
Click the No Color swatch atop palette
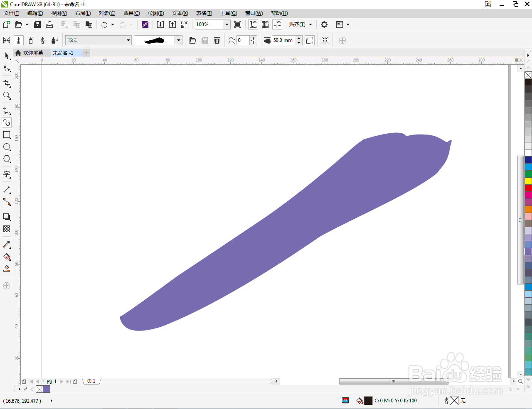[528, 75]
